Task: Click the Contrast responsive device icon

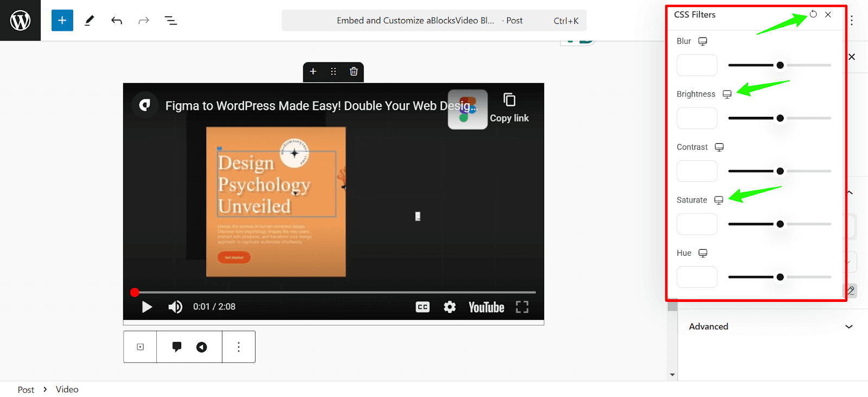Action: 719,147
